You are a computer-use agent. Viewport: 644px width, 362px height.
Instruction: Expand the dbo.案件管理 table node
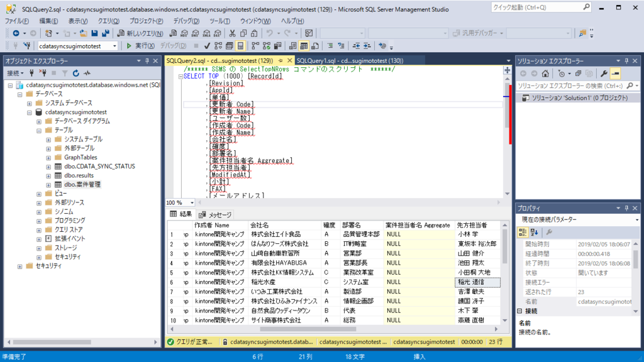[48, 185]
